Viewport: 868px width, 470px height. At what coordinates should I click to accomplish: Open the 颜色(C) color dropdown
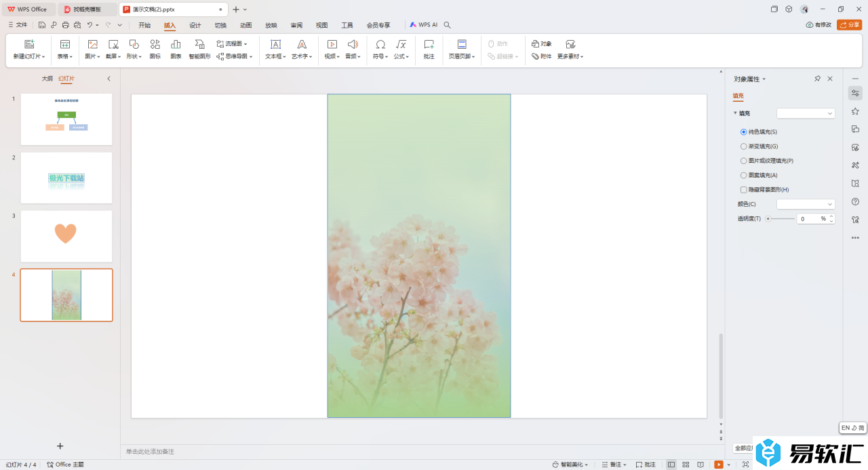tap(806, 204)
